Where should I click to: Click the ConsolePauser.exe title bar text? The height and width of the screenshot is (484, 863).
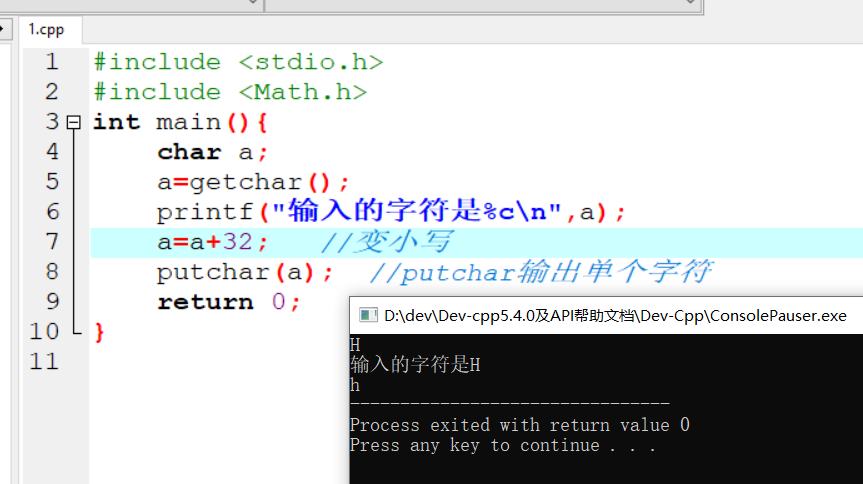coord(615,316)
